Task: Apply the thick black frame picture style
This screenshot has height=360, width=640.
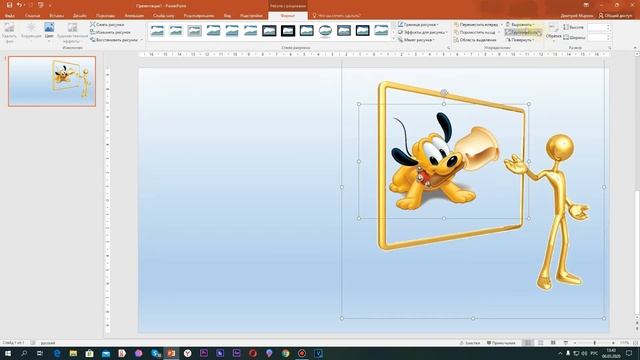Action: [x=288, y=31]
